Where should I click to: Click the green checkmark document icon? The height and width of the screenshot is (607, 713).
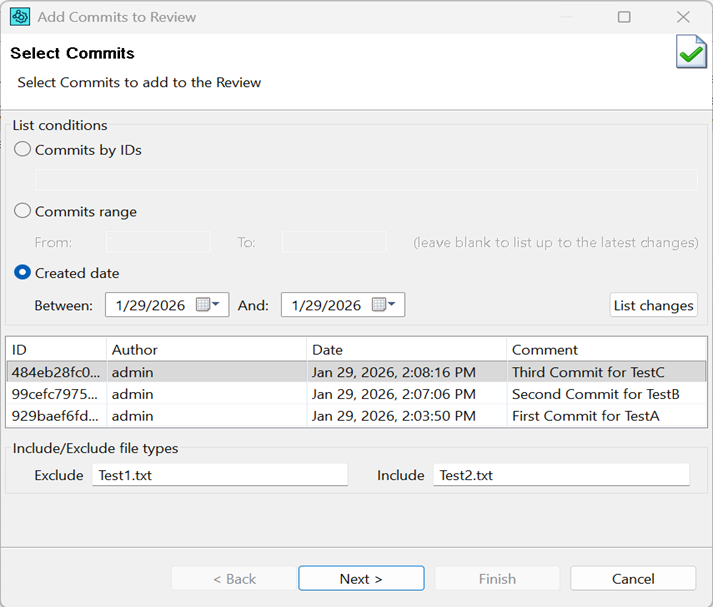tap(691, 51)
